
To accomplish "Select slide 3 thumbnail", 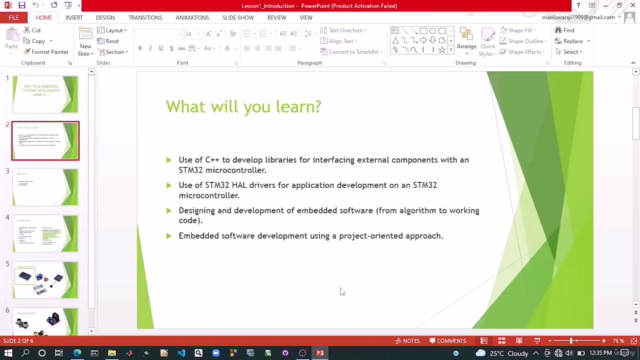I will (45, 187).
